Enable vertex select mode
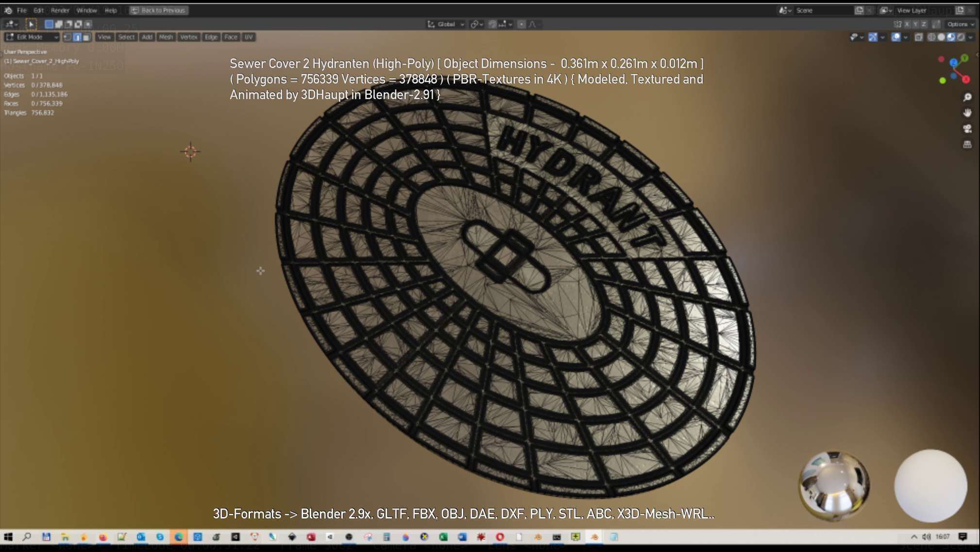 click(x=68, y=37)
